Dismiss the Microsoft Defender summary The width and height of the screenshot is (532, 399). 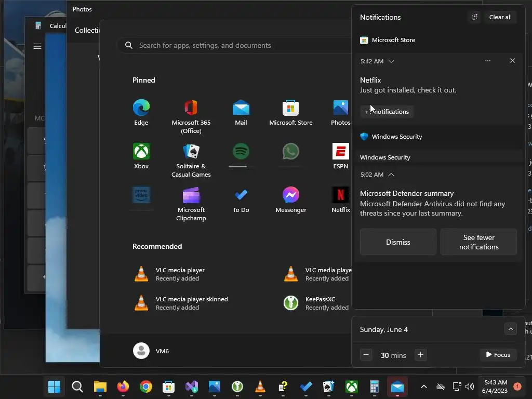tap(398, 242)
